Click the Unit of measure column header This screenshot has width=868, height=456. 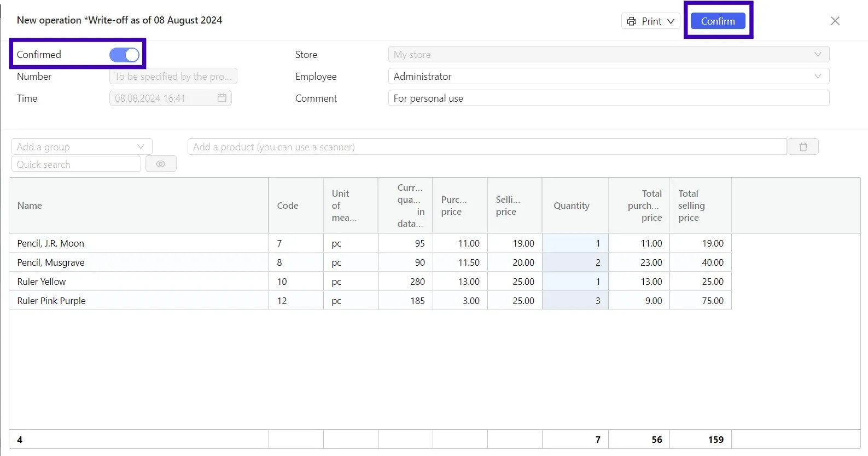point(351,206)
